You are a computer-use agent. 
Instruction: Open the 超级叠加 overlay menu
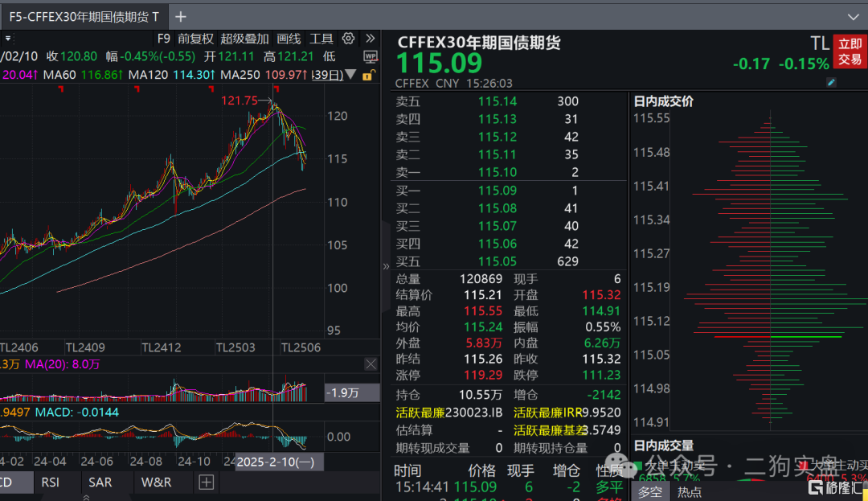(244, 39)
